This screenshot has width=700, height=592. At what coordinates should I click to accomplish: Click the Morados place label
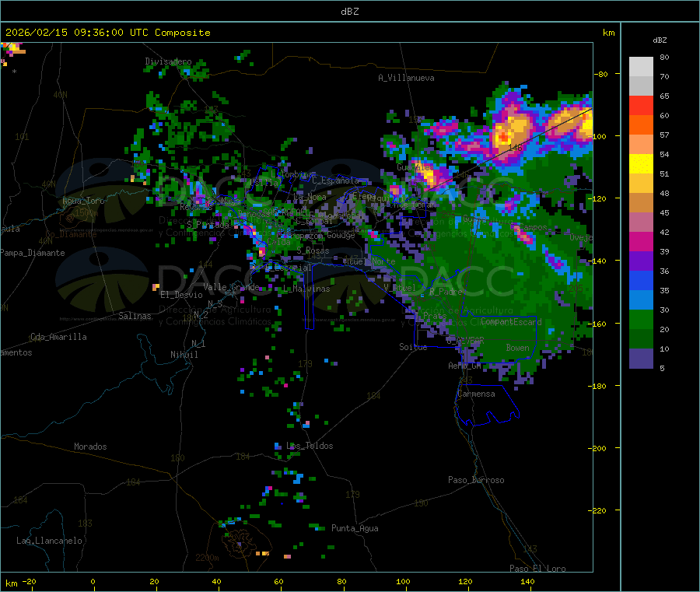click(x=90, y=447)
